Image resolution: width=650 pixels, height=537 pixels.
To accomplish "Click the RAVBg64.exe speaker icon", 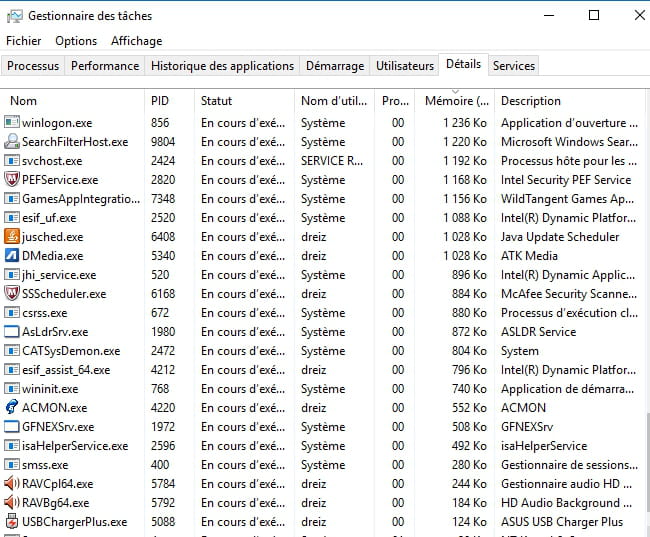I will coord(12,503).
